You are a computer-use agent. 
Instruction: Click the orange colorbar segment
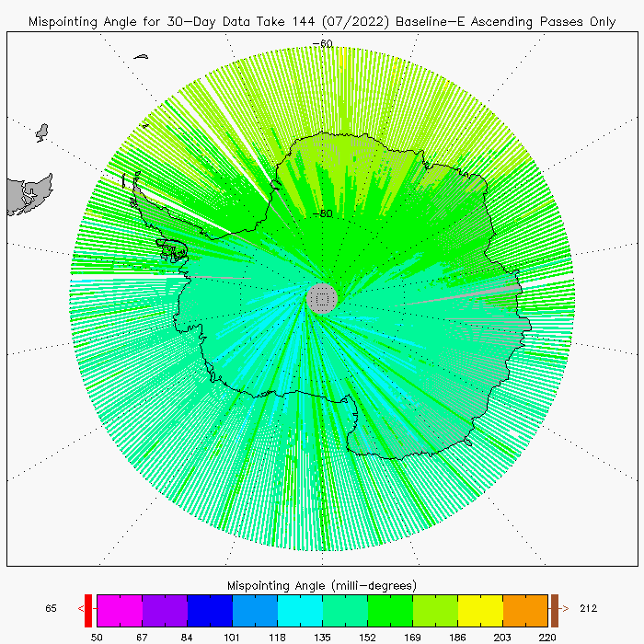(x=525, y=610)
